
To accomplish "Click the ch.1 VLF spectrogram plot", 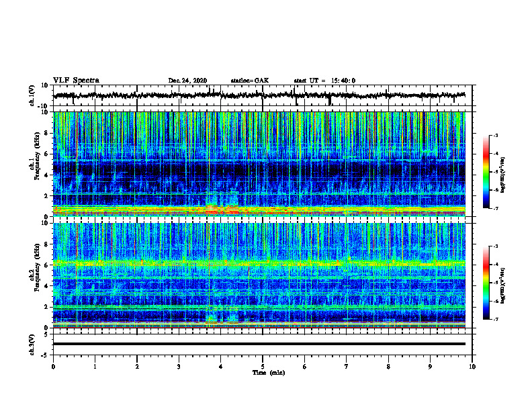I will pyautogui.click(x=259, y=164).
